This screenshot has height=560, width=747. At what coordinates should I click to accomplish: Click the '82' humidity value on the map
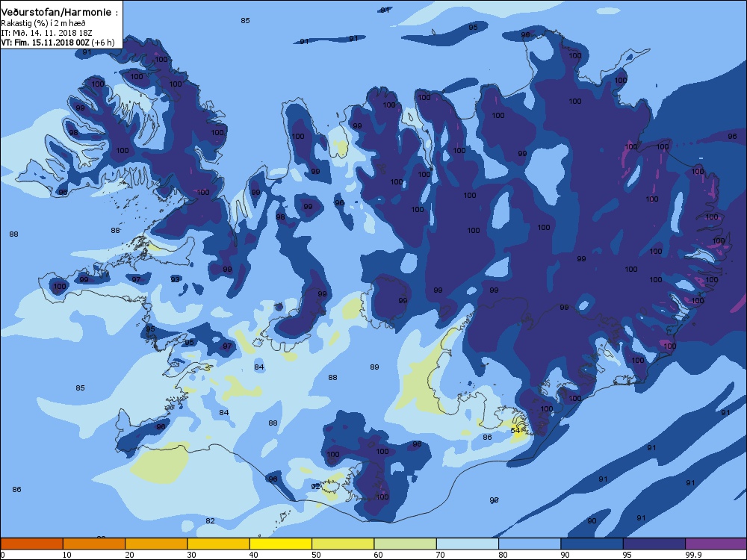(x=210, y=521)
